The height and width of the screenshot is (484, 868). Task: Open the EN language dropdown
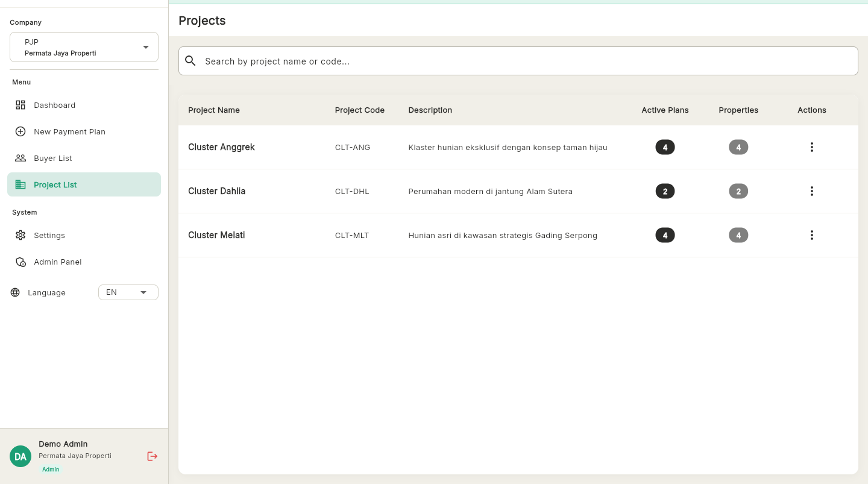128,292
